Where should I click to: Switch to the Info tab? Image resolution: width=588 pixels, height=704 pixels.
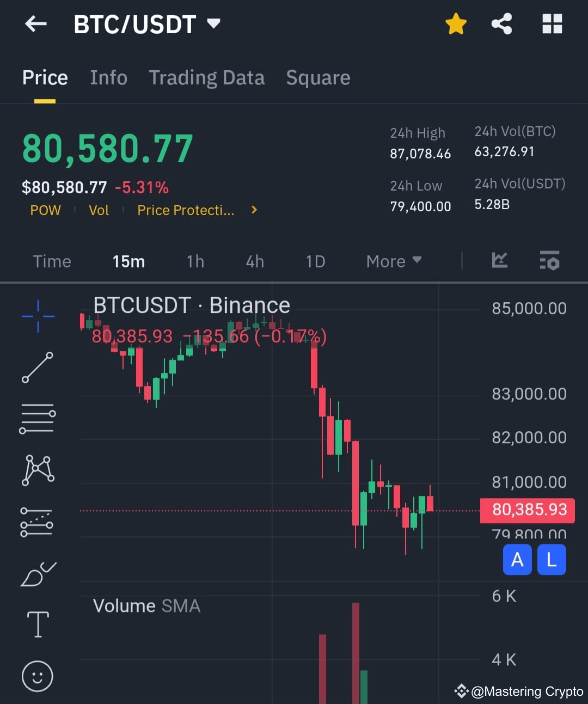tap(108, 78)
